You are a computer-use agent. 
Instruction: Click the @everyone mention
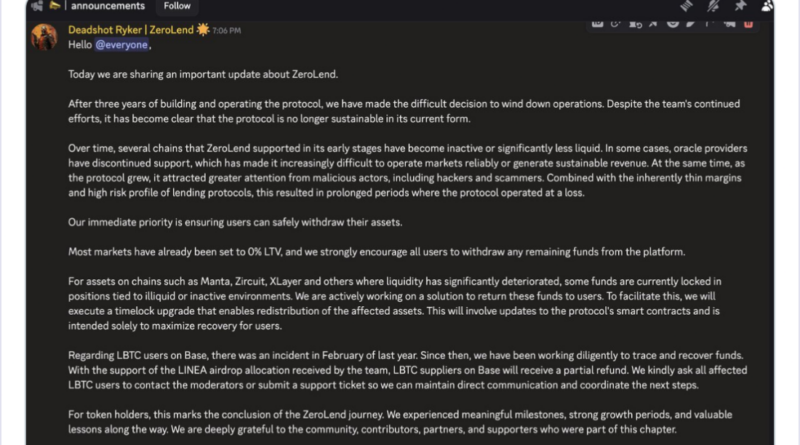[x=121, y=45]
